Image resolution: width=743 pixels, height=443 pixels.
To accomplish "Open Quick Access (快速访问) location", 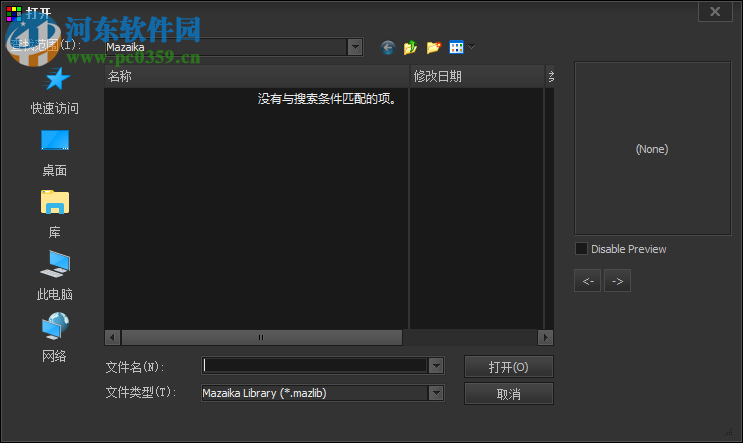I will tap(55, 91).
